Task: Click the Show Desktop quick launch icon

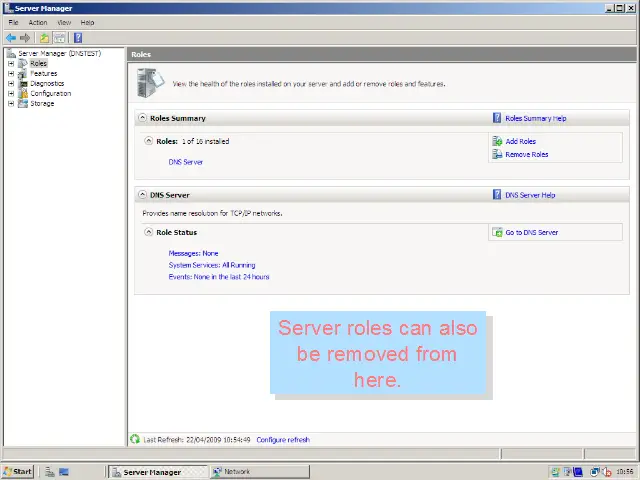Action: click(x=64, y=472)
